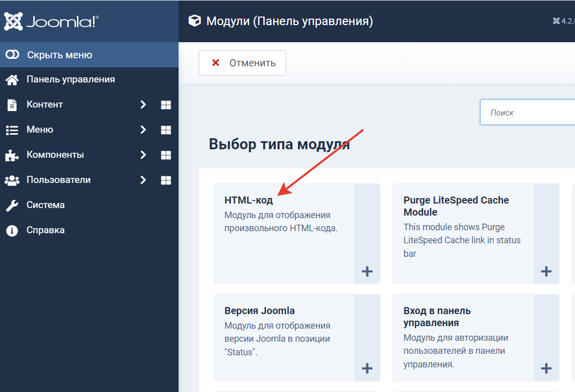
Task: Open the Компоненты dashboard grid icon
Action: (166, 155)
